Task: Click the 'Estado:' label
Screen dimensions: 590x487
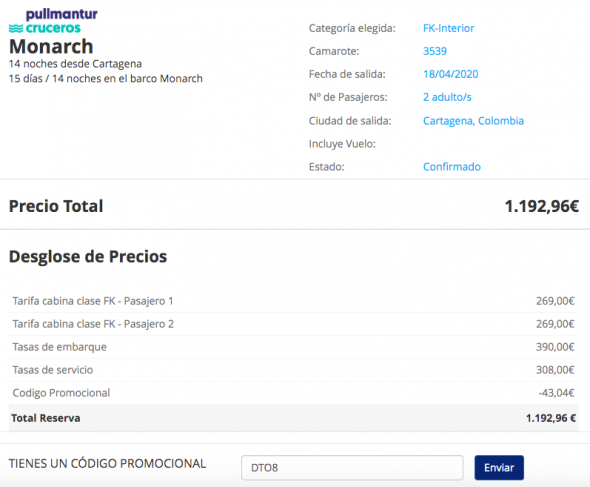Action: [x=327, y=167]
